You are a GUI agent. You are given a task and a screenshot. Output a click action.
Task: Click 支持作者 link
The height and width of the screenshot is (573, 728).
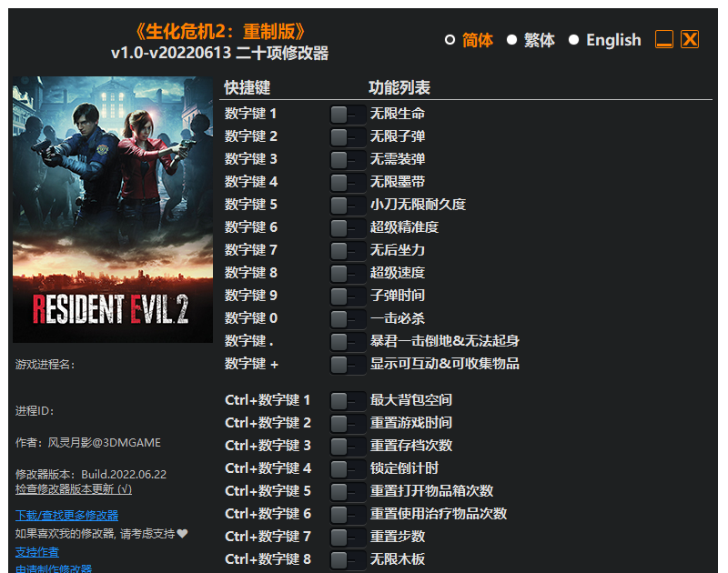tap(37, 552)
